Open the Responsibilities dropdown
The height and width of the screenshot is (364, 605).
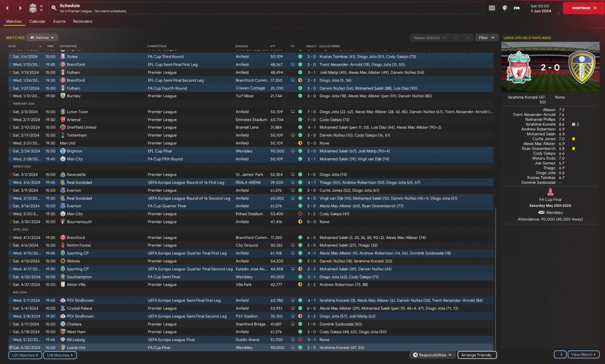432,355
